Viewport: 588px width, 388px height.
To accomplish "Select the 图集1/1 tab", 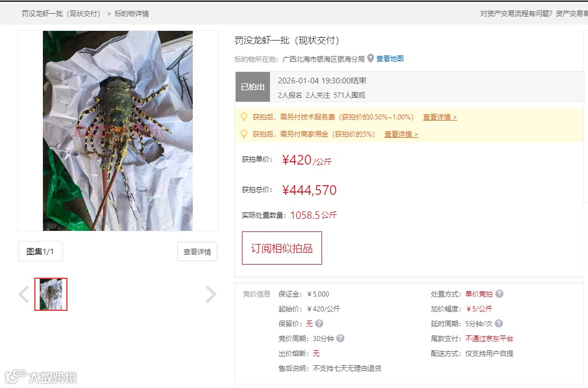I will [40, 251].
